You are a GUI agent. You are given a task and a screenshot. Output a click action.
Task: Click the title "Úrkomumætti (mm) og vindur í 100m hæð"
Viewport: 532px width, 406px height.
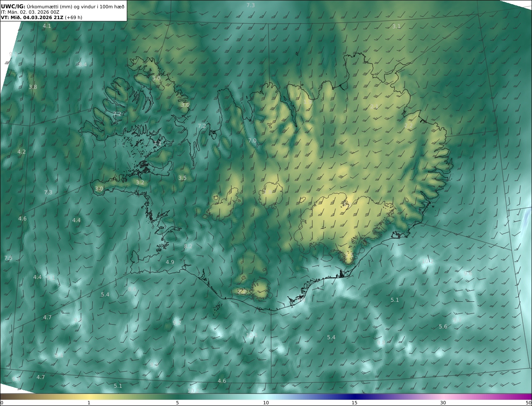[75, 6]
